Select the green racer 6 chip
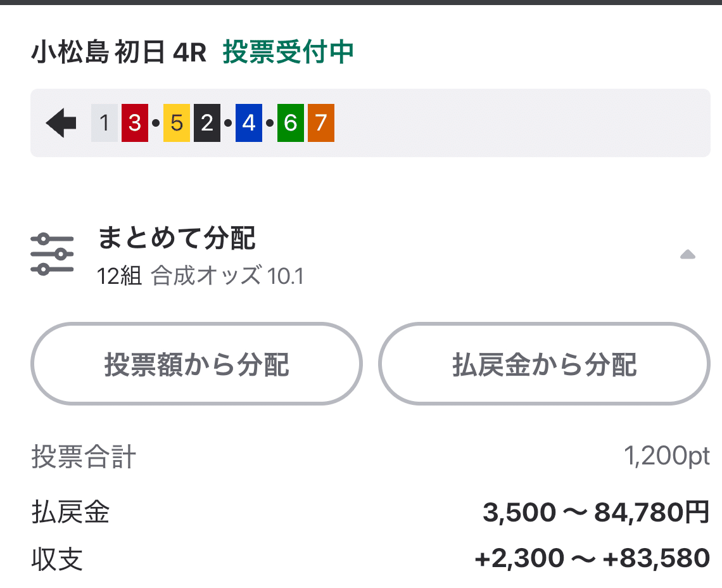 (x=289, y=124)
